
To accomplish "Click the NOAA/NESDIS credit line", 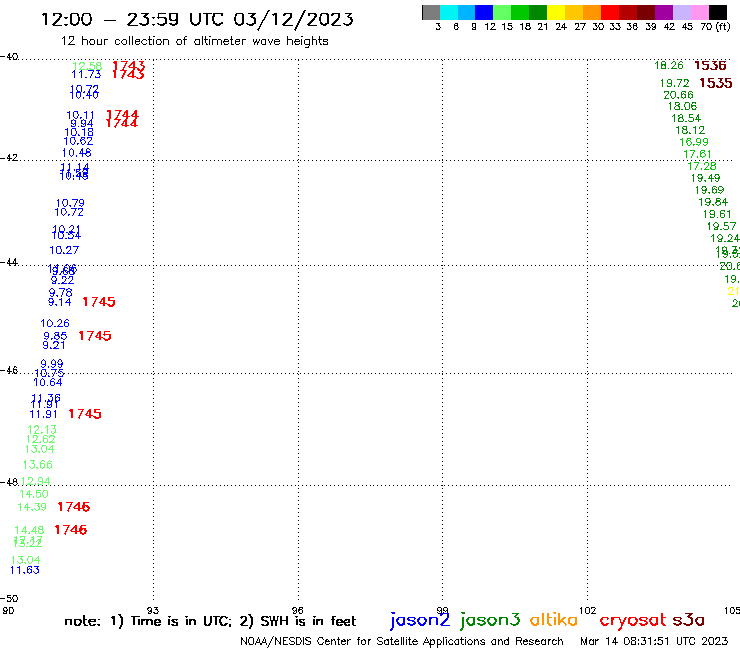I will click(x=402, y=641).
